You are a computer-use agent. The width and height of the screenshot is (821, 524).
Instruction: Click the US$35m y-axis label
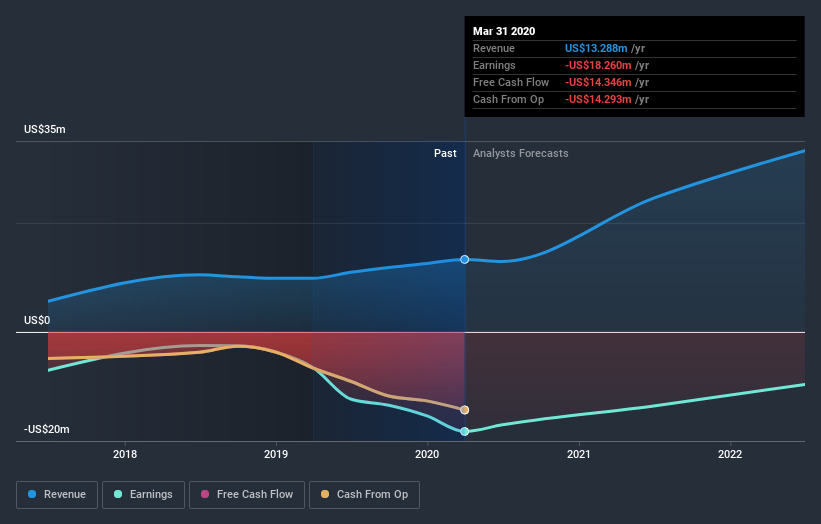point(45,129)
